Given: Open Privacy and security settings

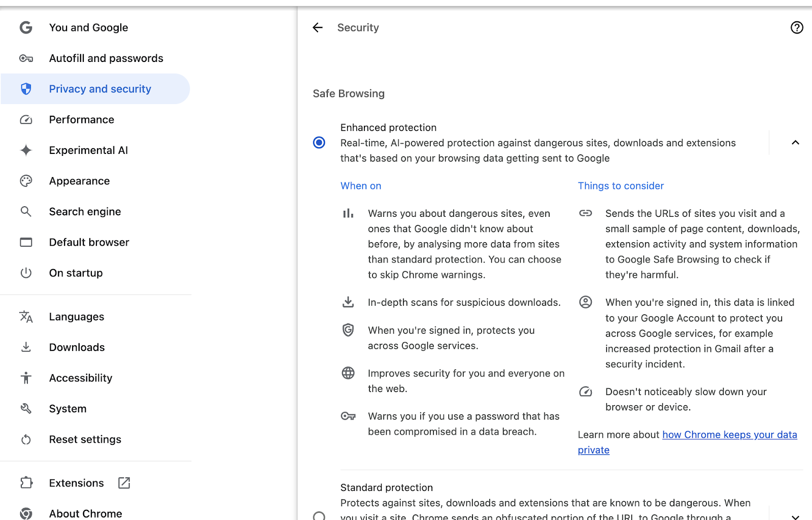Looking at the screenshot, I should (95, 89).
